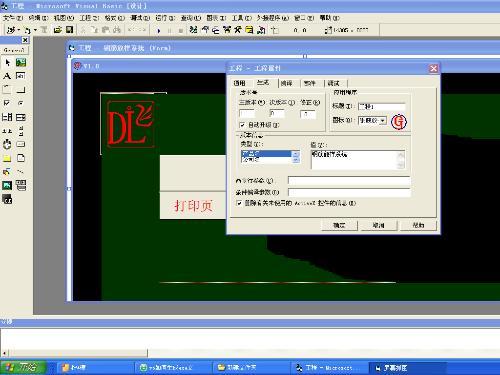Viewport: 500px width, 375px height.
Task: Select the PictureBox control in toolbox
Action: tap(21, 62)
